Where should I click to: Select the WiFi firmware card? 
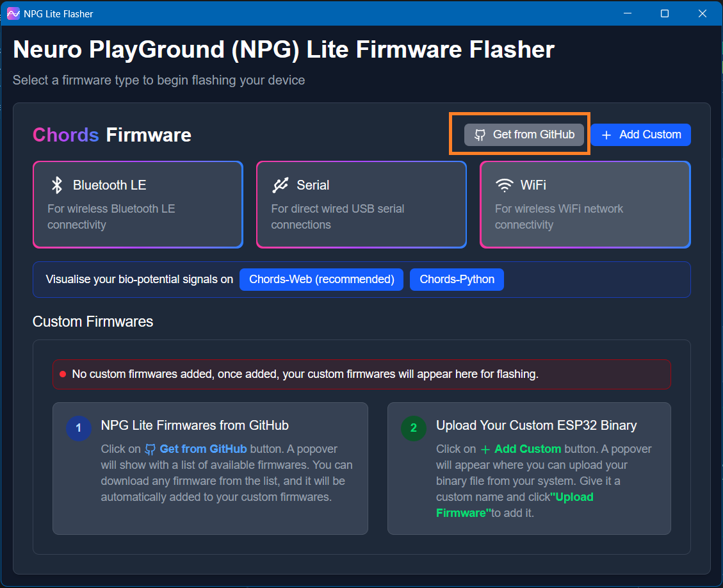pos(585,204)
